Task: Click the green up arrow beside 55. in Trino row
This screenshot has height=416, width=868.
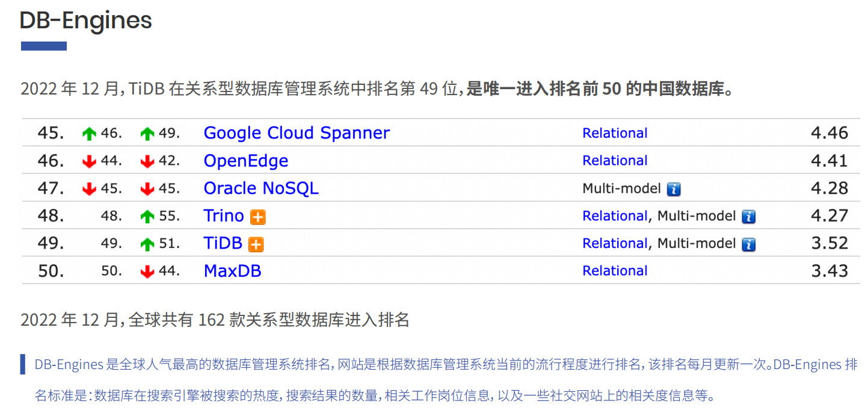Action: pos(147,217)
